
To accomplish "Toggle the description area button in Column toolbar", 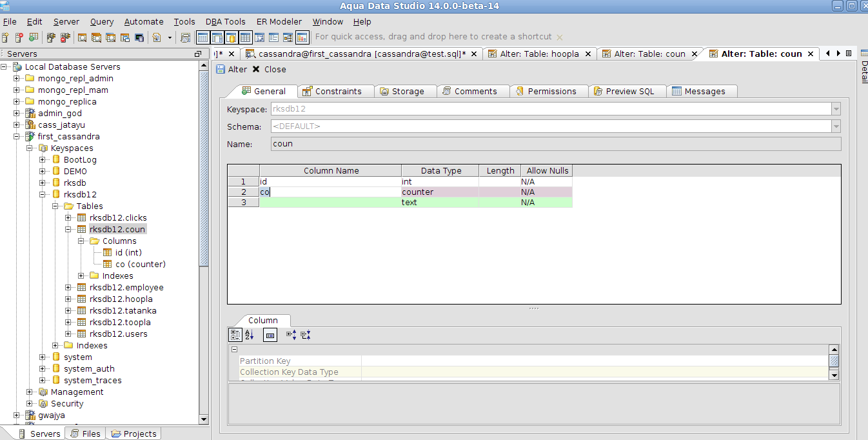I will click(x=270, y=335).
